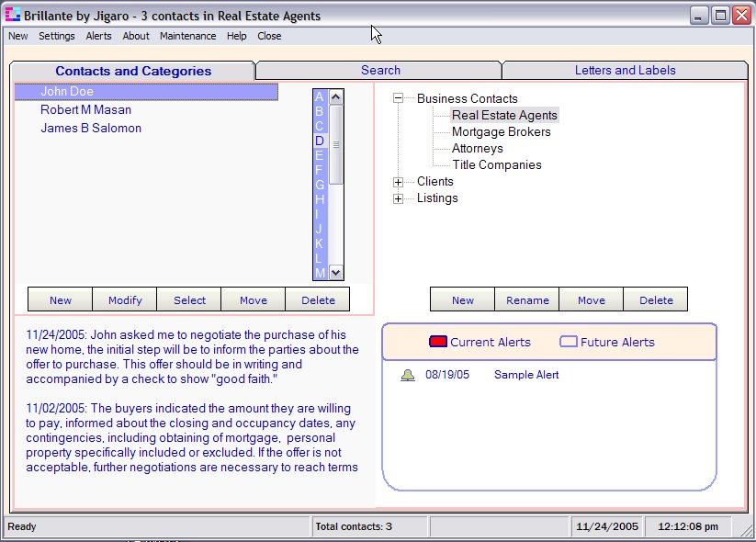Expand the Listings tree node

pos(398,198)
